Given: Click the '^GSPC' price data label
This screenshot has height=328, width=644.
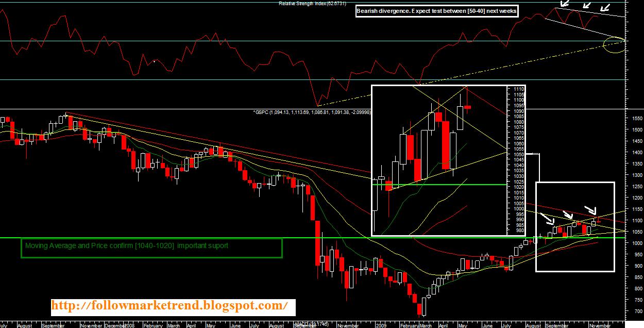Looking at the screenshot, I should (312, 112).
